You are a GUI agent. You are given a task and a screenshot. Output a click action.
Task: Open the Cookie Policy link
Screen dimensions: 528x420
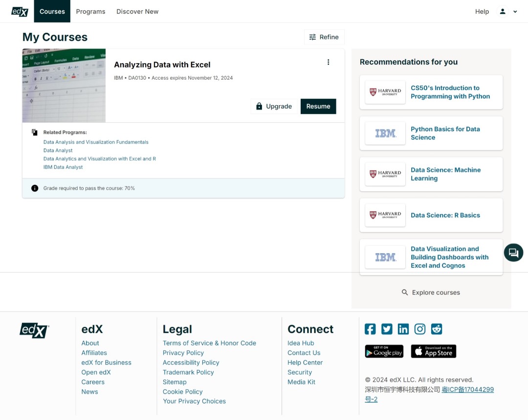(x=182, y=392)
